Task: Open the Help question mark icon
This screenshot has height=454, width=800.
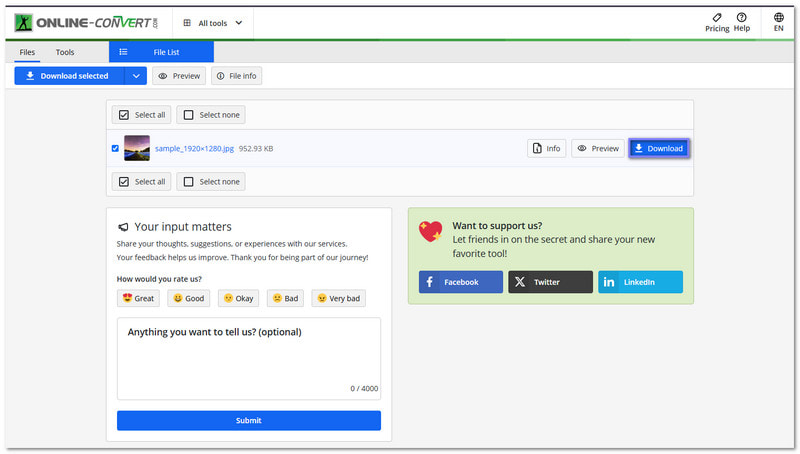Action: (x=741, y=18)
